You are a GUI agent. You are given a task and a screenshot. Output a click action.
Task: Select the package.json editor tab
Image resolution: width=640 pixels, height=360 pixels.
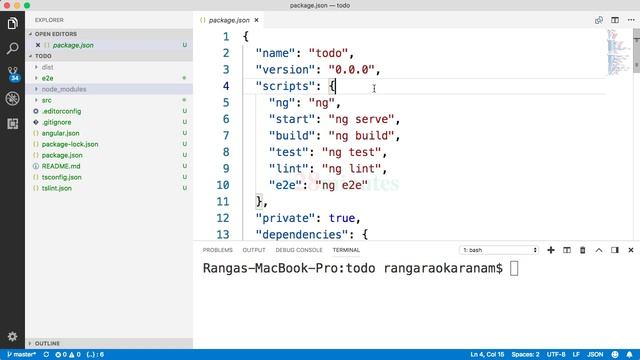tap(229, 20)
